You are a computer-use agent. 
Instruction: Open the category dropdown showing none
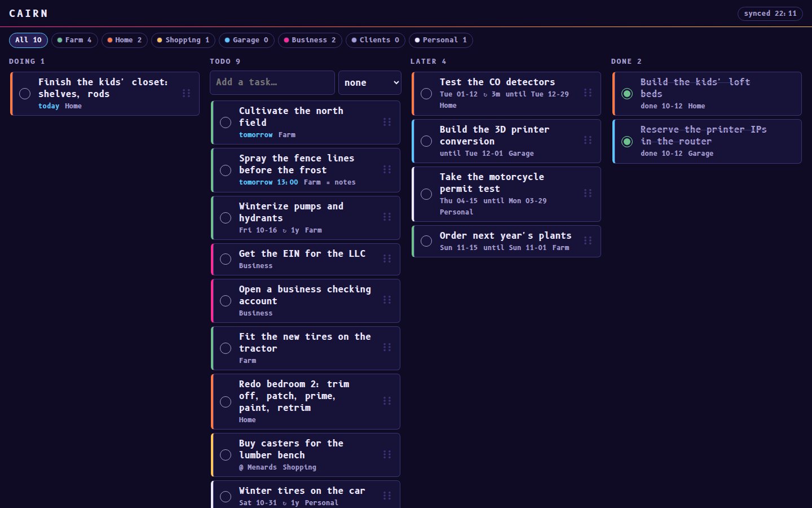click(370, 82)
